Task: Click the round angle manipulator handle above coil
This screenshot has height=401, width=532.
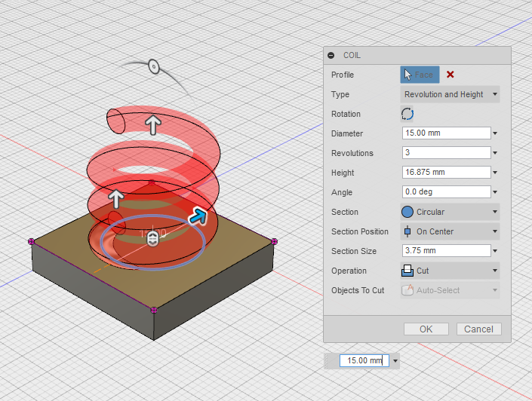Action: [x=154, y=66]
